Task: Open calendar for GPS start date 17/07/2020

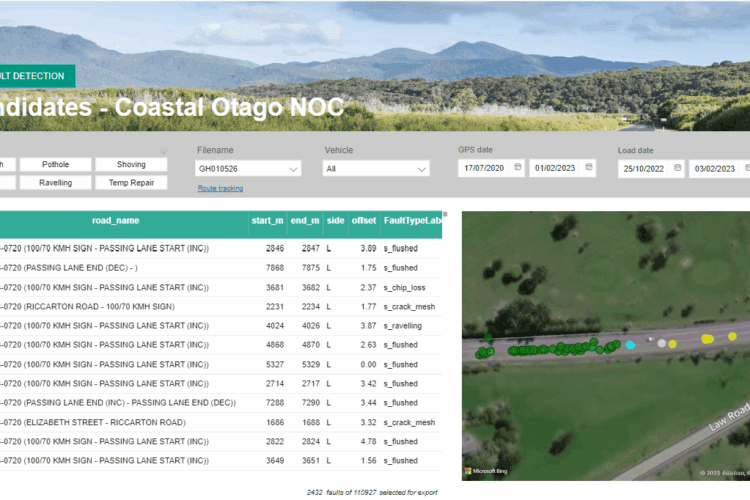Action: click(517, 168)
